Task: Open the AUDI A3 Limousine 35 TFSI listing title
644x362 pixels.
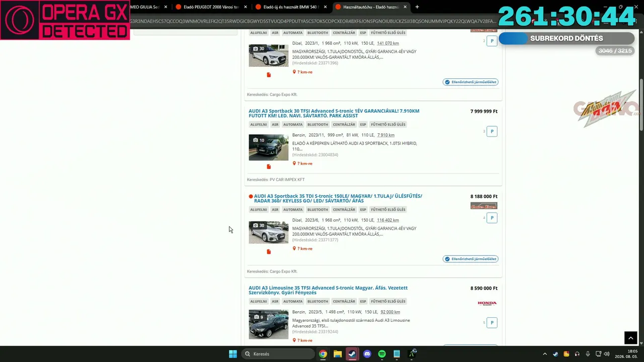Action: coord(328,290)
